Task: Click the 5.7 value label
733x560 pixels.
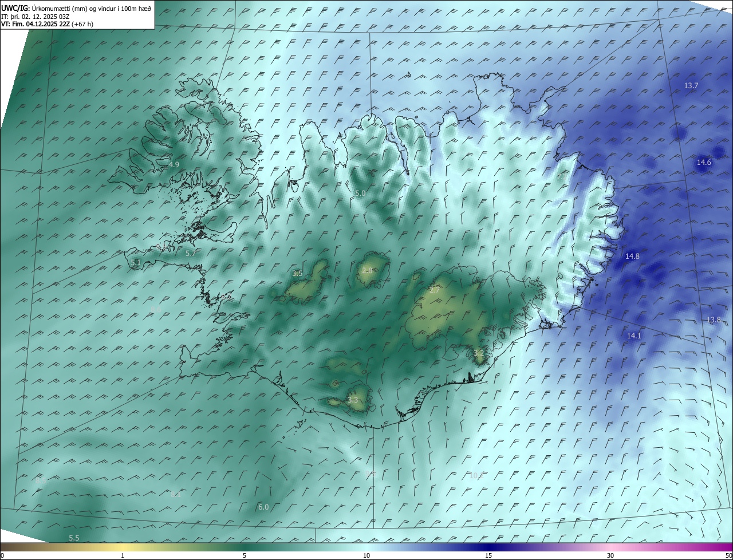Action: click(191, 253)
